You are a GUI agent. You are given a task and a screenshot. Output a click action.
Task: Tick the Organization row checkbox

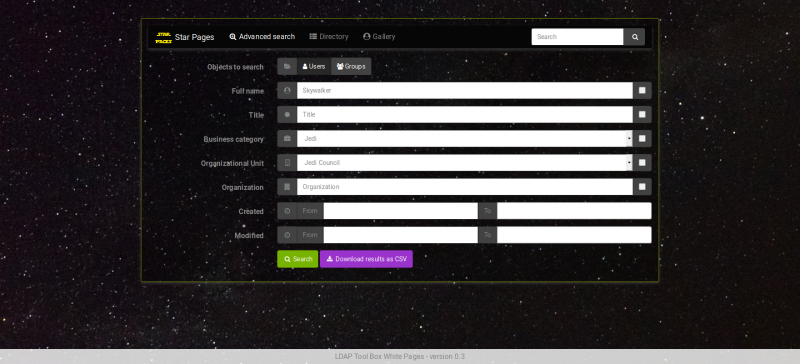pyautogui.click(x=642, y=187)
